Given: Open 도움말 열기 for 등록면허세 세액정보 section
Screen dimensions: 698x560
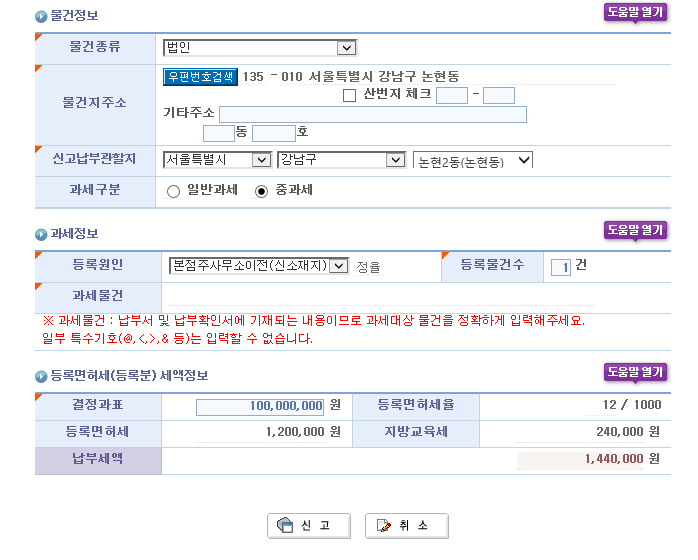Looking at the screenshot, I should 635,372.
